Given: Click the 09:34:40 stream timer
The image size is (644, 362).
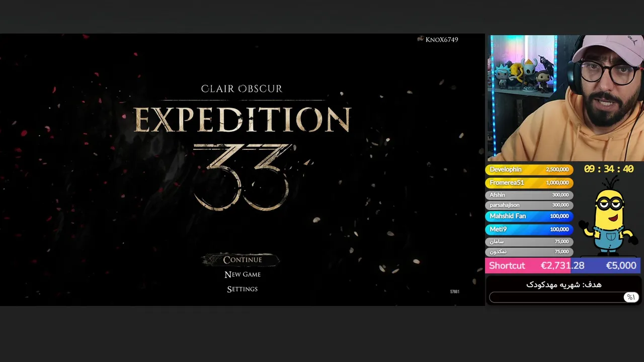Looking at the screenshot, I should point(609,169).
